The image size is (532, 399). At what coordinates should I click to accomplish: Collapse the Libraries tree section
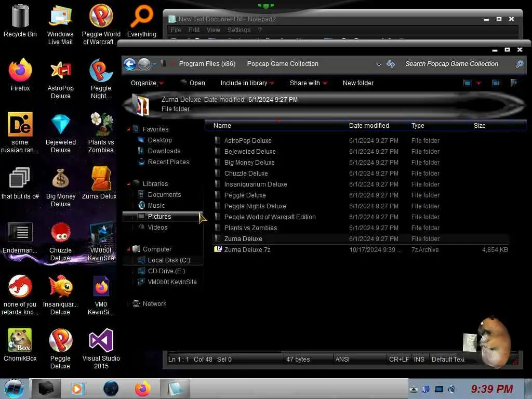(x=129, y=184)
